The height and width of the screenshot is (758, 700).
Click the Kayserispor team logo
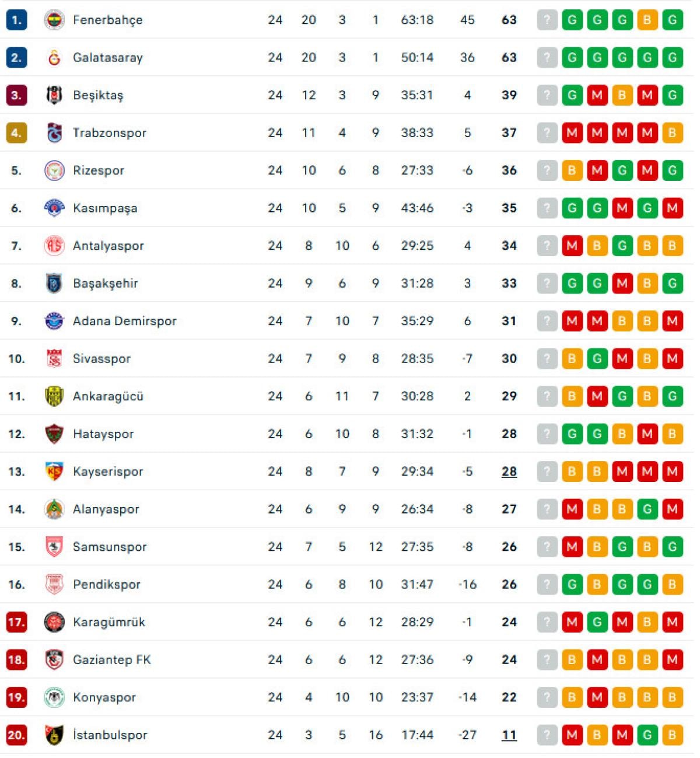[x=54, y=471]
